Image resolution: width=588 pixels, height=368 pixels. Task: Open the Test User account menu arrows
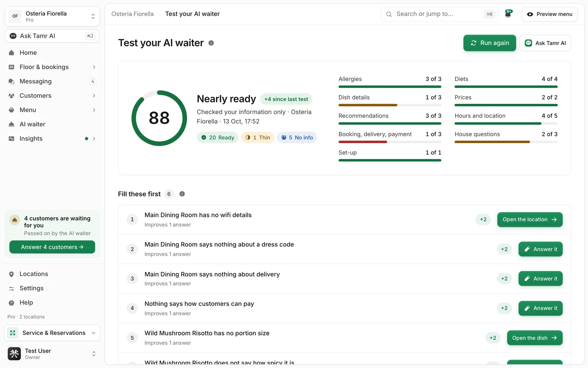pyautogui.click(x=94, y=354)
